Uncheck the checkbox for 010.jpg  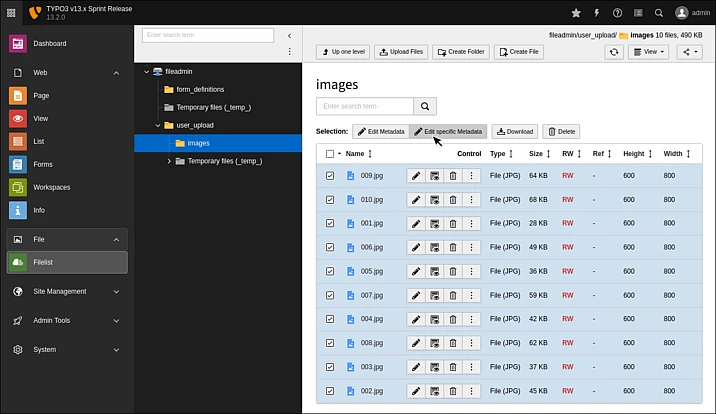coord(330,200)
